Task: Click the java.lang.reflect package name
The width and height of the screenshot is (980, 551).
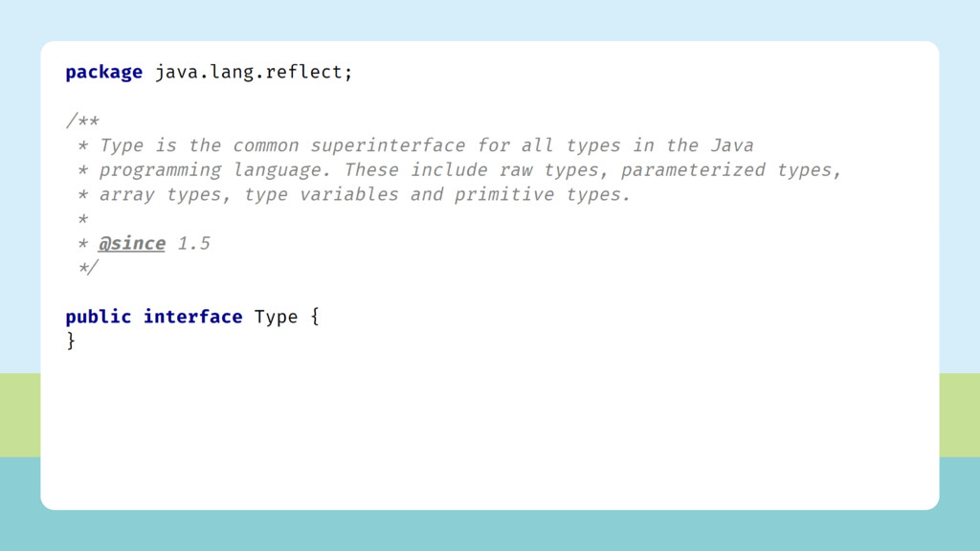Action: tap(249, 72)
